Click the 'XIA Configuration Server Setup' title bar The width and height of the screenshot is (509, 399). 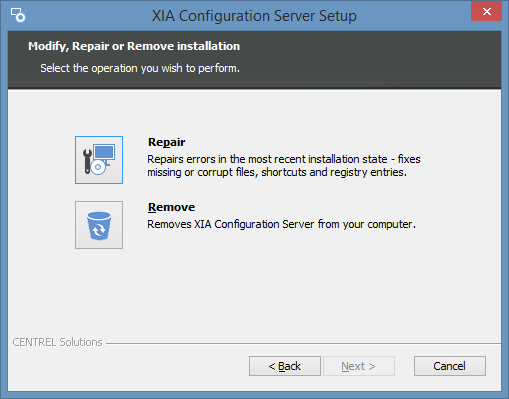(x=254, y=16)
